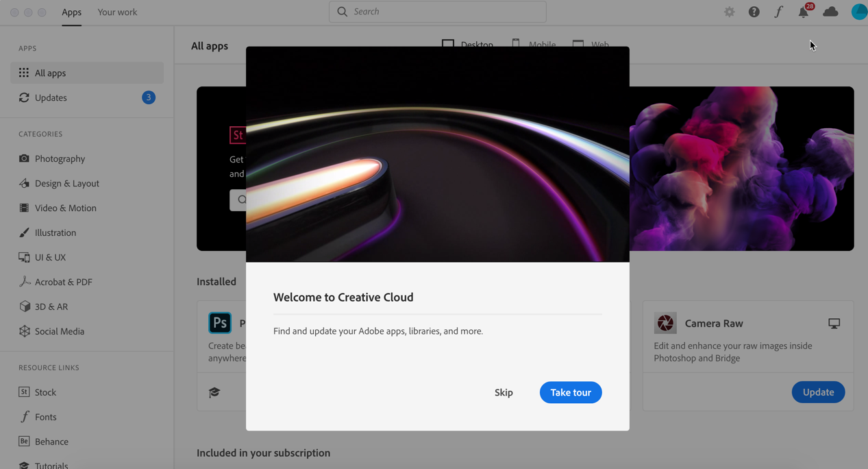The image size is (868, 469).
Task: Click the Camera Raw title text
Action: 714,323
